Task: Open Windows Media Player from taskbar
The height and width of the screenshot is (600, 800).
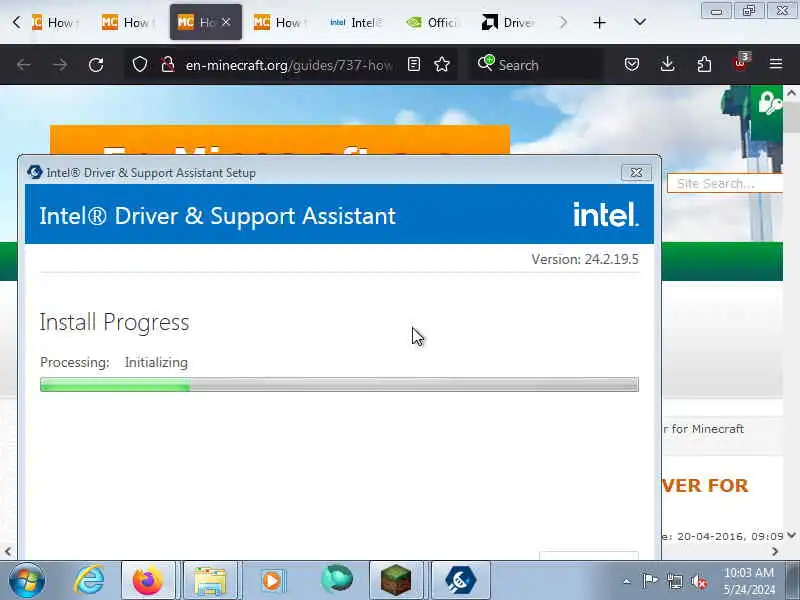Action: (x=272, y=580)
